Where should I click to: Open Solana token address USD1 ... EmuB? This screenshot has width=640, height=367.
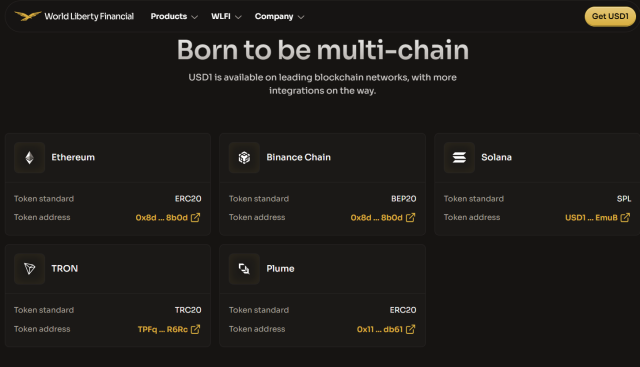point(591,218)
